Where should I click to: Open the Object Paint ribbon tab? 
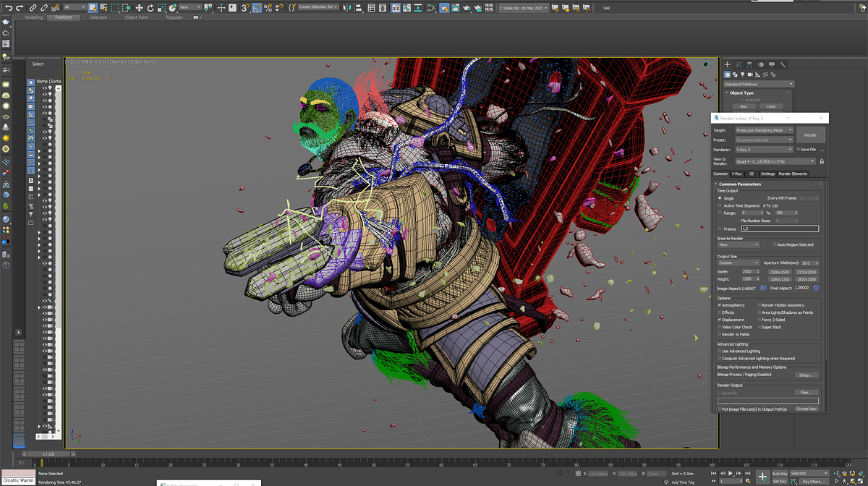tap(136, 17)
